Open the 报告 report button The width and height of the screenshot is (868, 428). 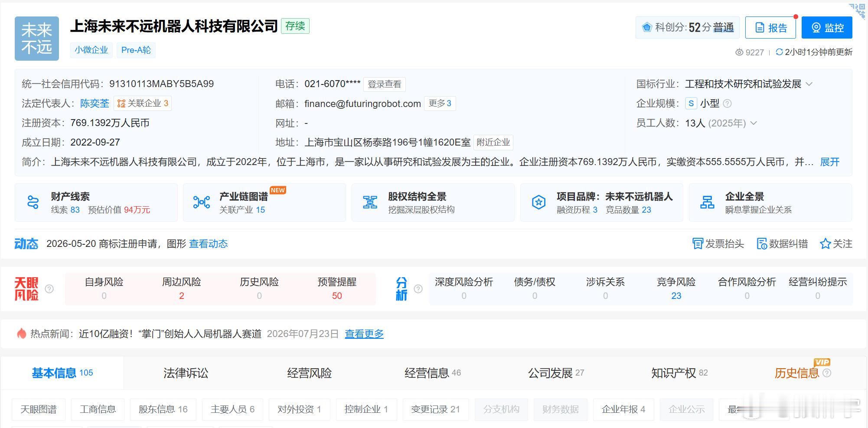click(770, 28)
